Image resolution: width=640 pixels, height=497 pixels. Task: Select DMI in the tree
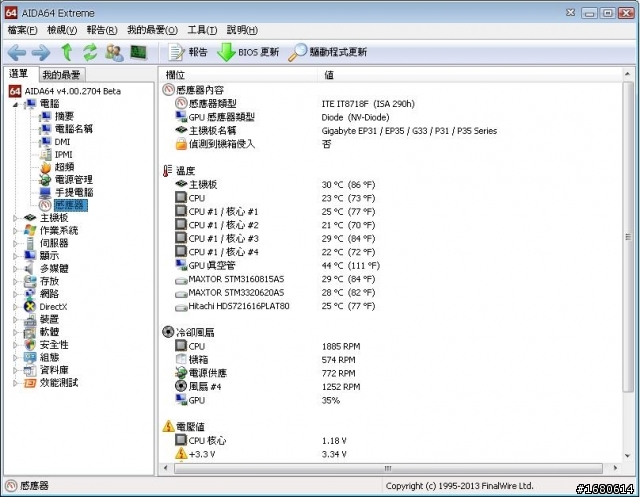tap(62, 142)
